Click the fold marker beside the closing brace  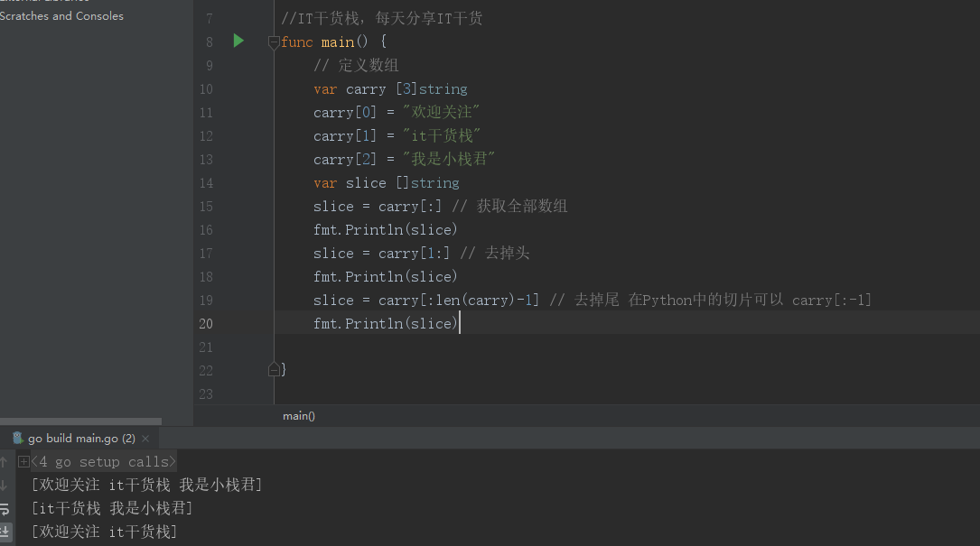click(x=273, y=368)
